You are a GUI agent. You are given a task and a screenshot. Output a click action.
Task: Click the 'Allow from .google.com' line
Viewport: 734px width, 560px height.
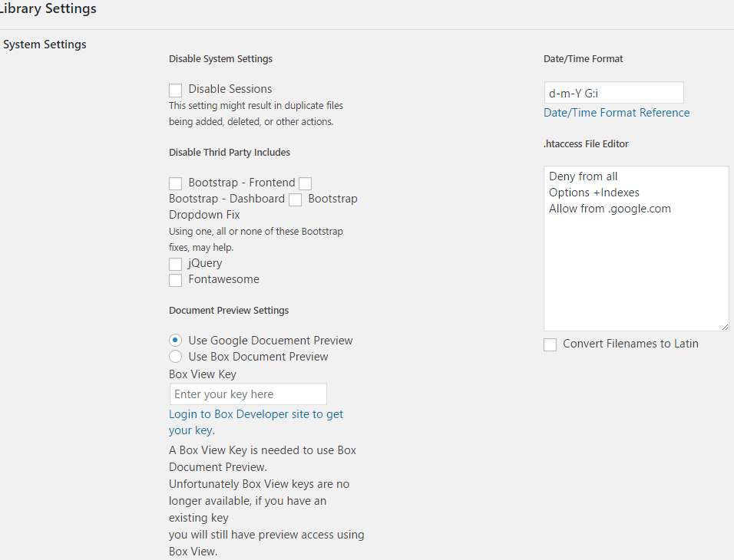click(610, 209)
